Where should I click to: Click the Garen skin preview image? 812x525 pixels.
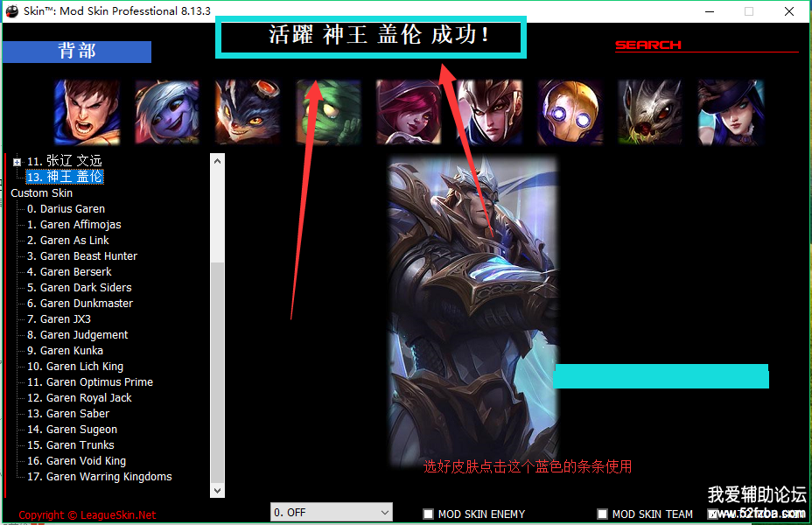[x=473, y=311]
